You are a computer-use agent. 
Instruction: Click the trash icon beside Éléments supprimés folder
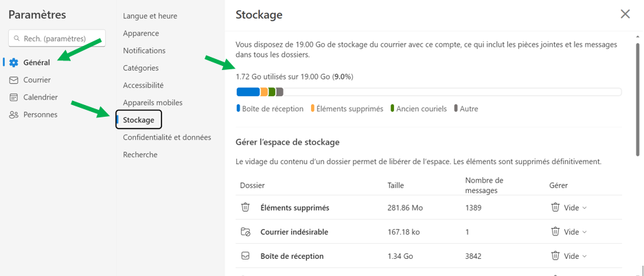pos(245,207)
